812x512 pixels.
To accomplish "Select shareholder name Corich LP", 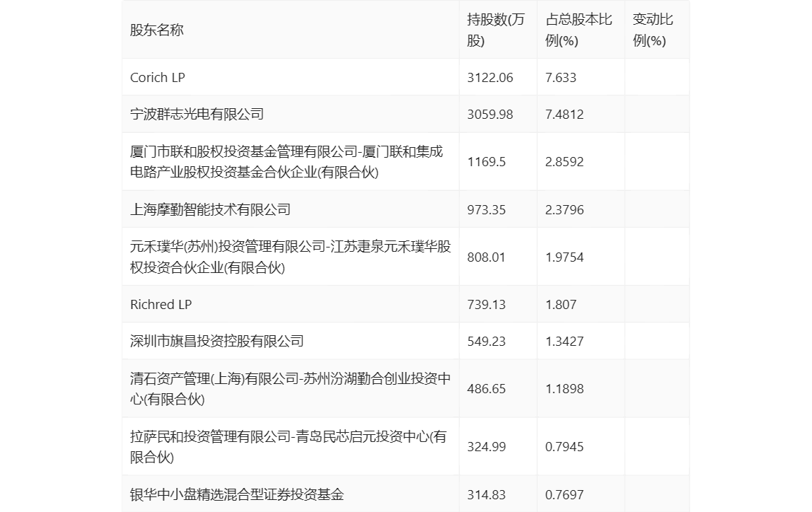I will click(x=158, y=78).
